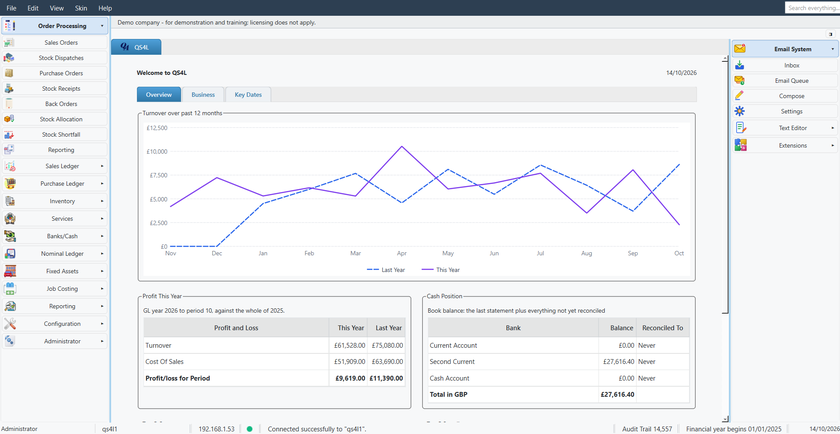
Task: Open the order processing Reporting entry
Action: pos(55,150)
